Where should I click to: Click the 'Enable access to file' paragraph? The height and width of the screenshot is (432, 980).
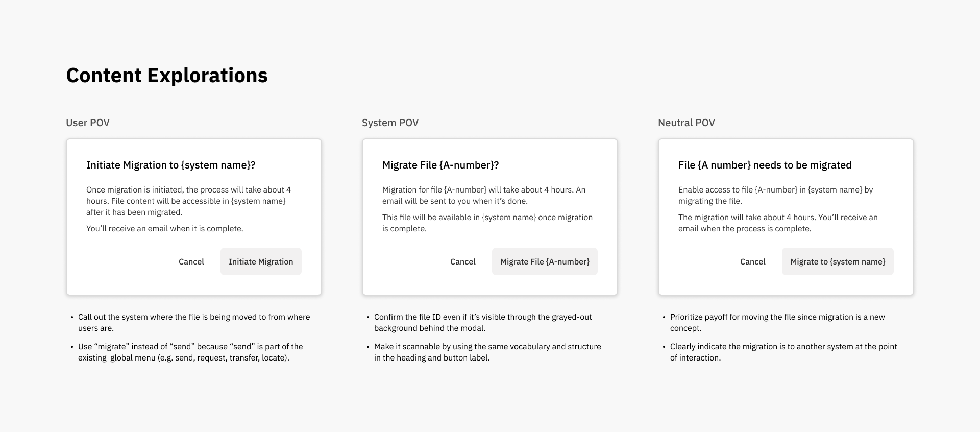(x=775, y=195)
